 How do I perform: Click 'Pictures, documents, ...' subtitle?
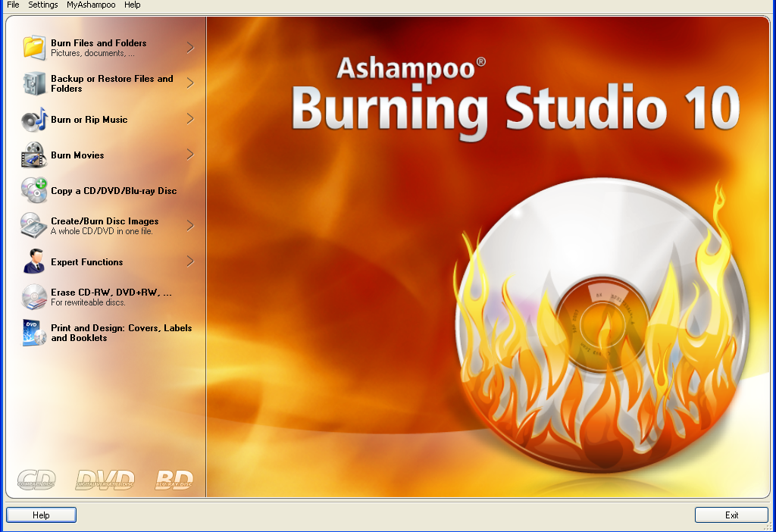92,54
